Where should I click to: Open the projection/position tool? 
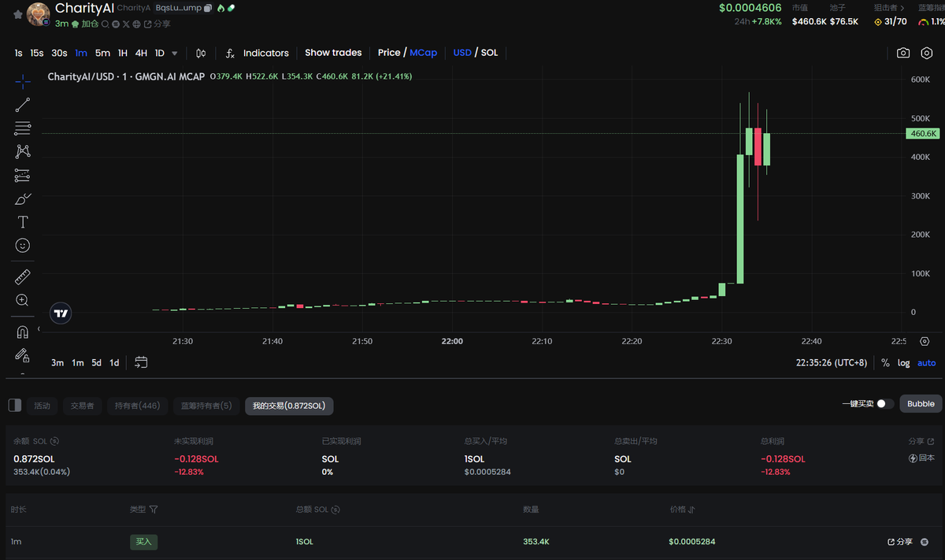[x=23, y=175]
